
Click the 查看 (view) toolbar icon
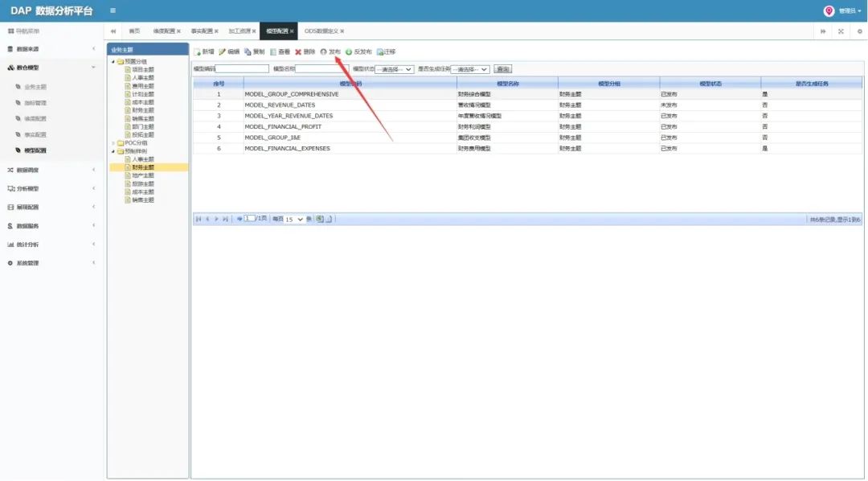[273, 51]
